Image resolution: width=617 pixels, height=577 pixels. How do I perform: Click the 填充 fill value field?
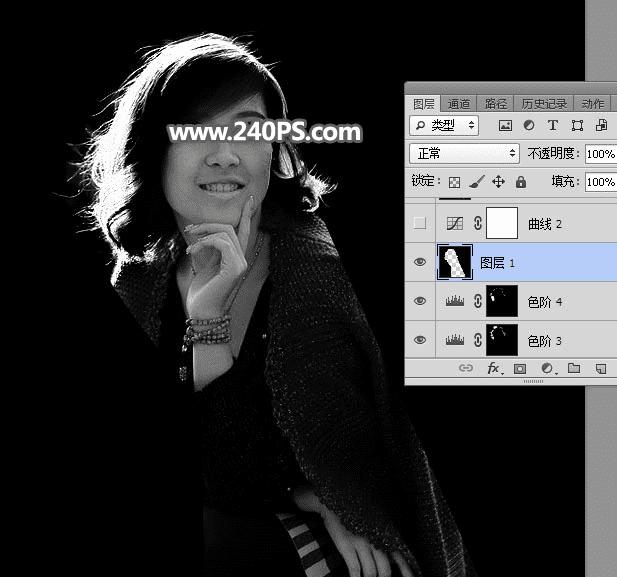(601, 181)
